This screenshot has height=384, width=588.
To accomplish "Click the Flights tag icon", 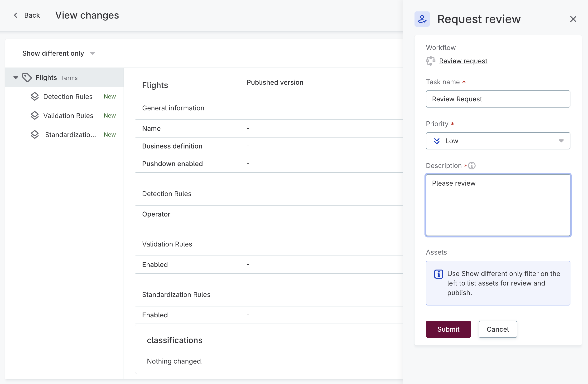I will [x=27, y=78].
